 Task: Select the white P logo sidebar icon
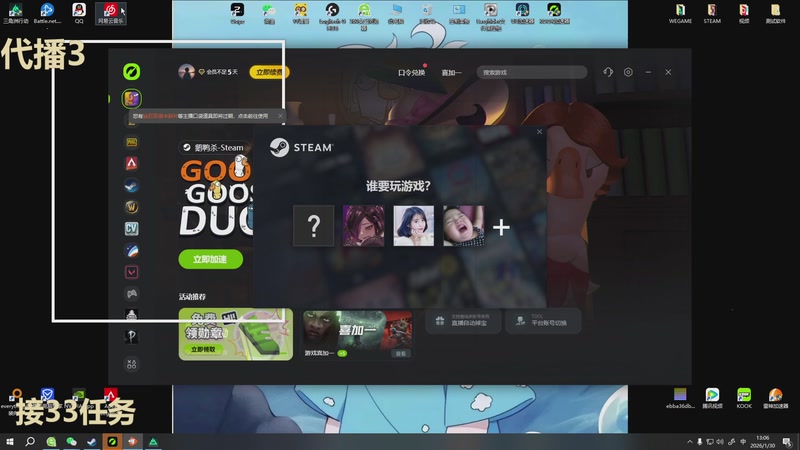(x=132, y=336)
